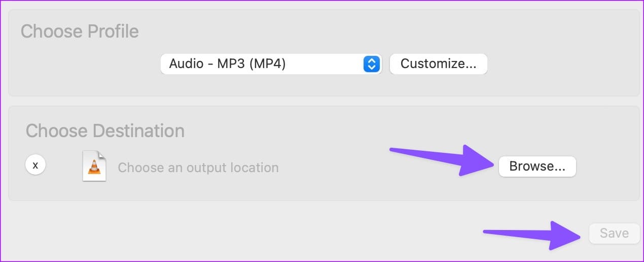The image size is (644, 262).
Task: Click the folded corner of file icon
Action: [x=102, y=155]
